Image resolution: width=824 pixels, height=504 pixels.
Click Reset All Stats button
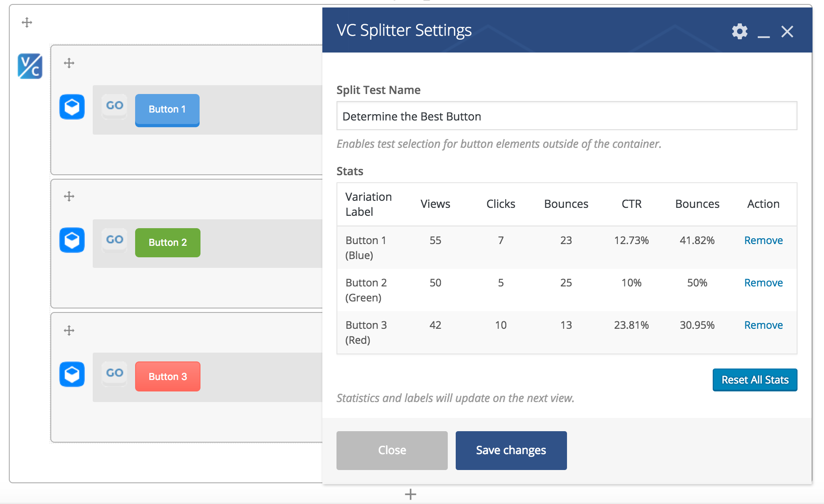(755, 380)
